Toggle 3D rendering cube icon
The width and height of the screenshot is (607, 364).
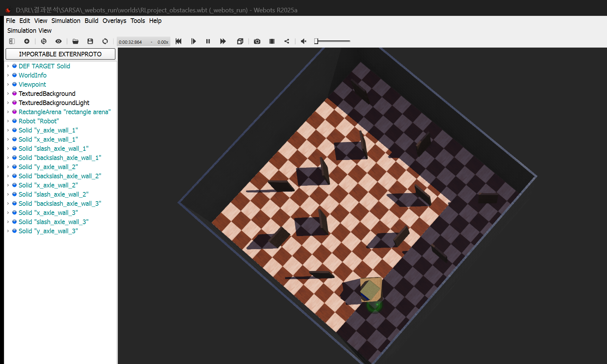click(x=240, y=41)
